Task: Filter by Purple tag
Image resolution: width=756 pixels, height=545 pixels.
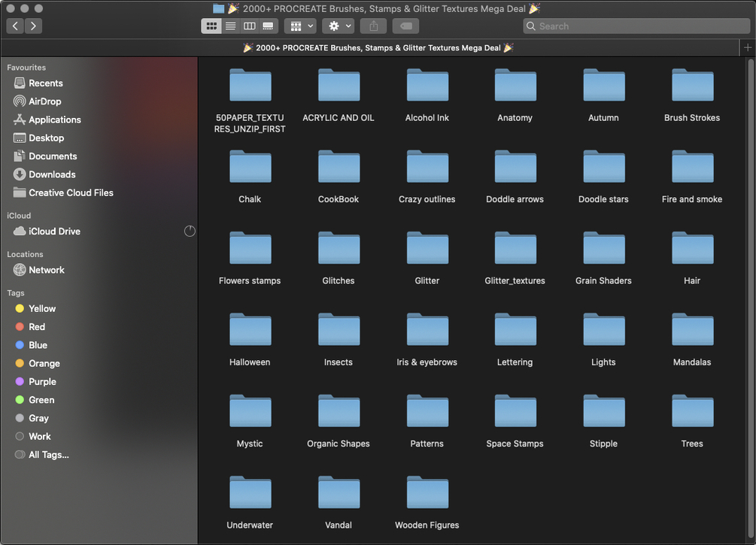Action: click(35, 382)
